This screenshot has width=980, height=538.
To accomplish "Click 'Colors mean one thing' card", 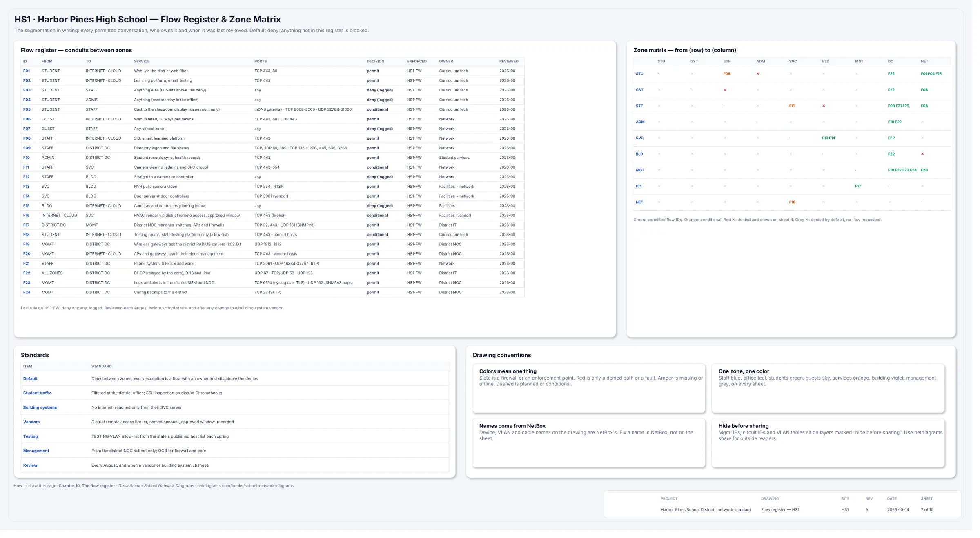I will pyautogui.click(x=588, y=388).
